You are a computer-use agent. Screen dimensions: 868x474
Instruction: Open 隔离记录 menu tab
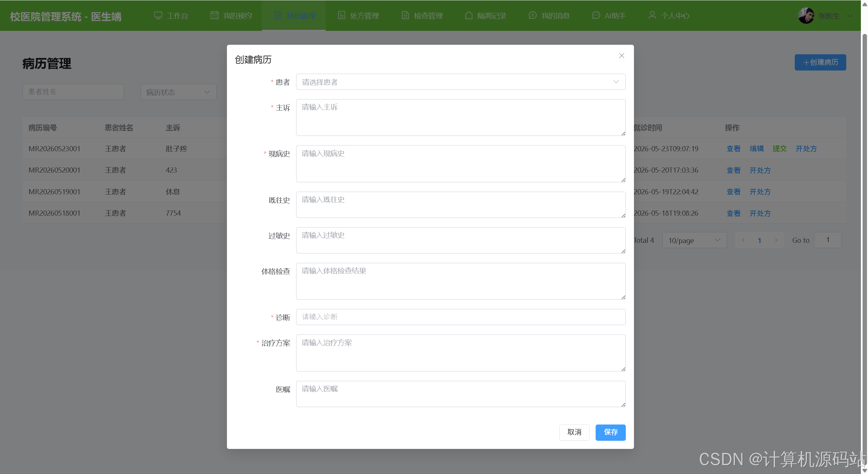coord(486,16)
